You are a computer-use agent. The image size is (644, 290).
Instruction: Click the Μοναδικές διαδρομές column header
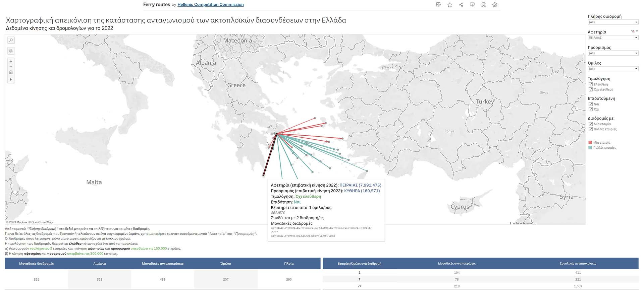[36, 264]
